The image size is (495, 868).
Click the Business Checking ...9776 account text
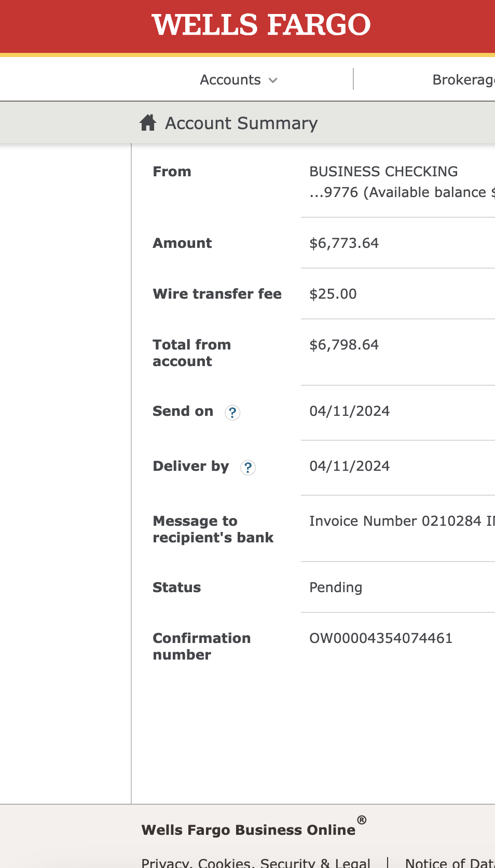click(402, 182)
